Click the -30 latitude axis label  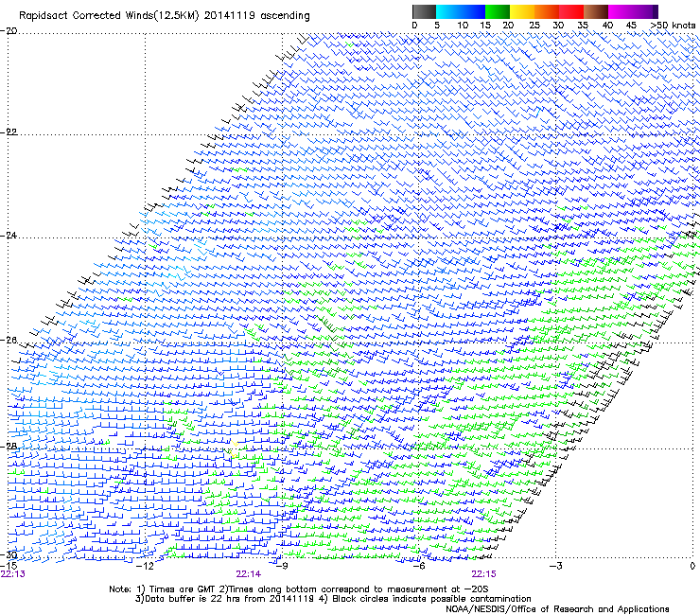(x=9, y=555)
